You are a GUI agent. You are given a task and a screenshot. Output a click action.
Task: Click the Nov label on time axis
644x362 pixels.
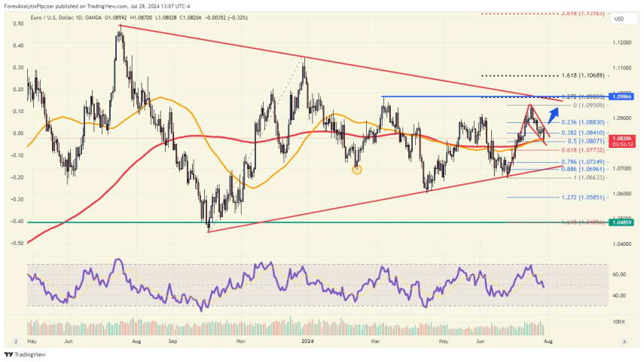pyautogui.click(x=241, y=341)
